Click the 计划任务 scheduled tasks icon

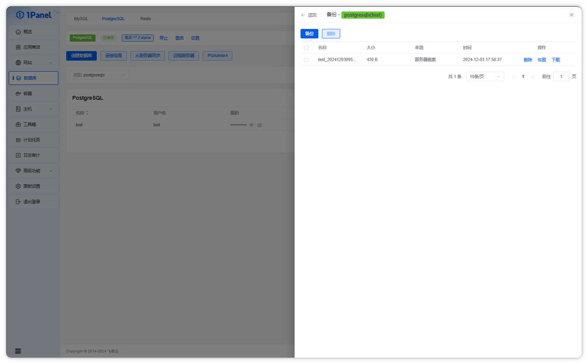pyautogui.click(x=18, y=140)
